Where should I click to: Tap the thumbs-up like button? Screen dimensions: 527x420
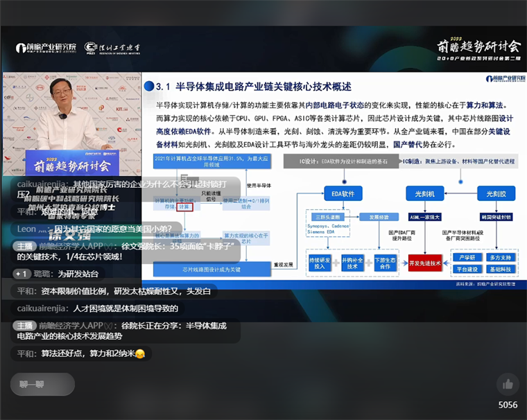click(508, 384)
